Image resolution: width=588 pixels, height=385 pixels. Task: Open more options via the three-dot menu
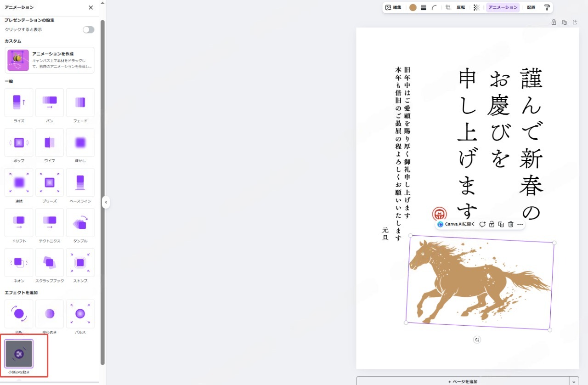[520, 224]
